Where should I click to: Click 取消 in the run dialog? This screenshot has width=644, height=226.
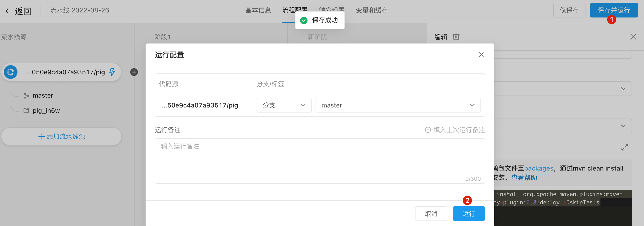(431, 214)
